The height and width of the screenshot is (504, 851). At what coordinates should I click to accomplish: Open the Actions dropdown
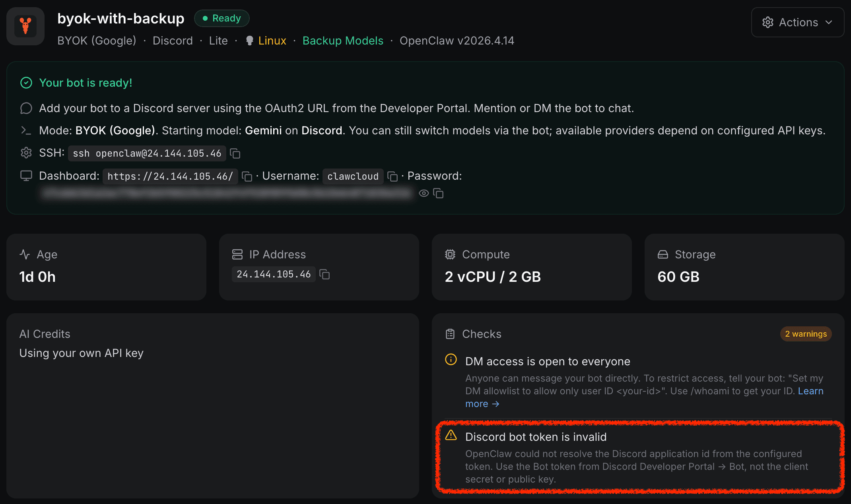coord(797,22)
